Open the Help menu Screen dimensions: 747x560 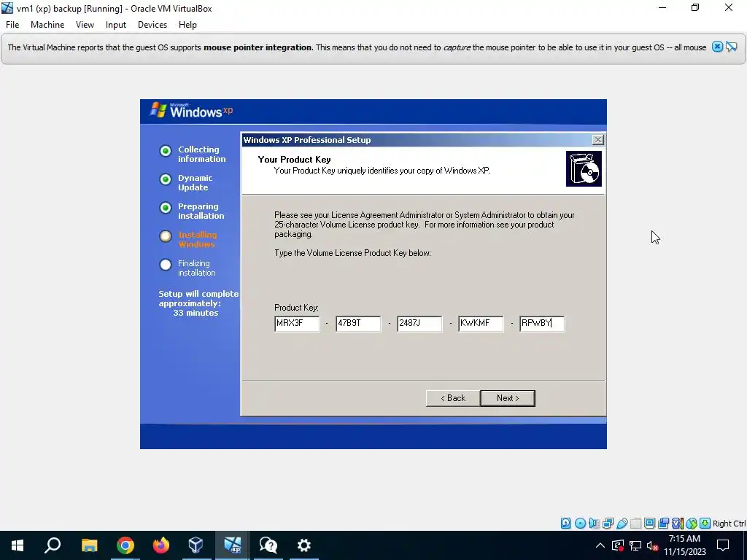187,25
